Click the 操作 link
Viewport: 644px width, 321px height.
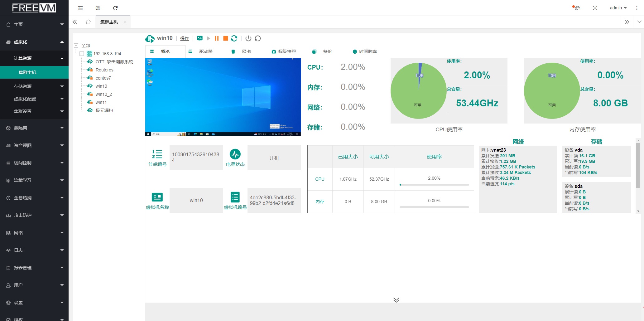[185, 38]
